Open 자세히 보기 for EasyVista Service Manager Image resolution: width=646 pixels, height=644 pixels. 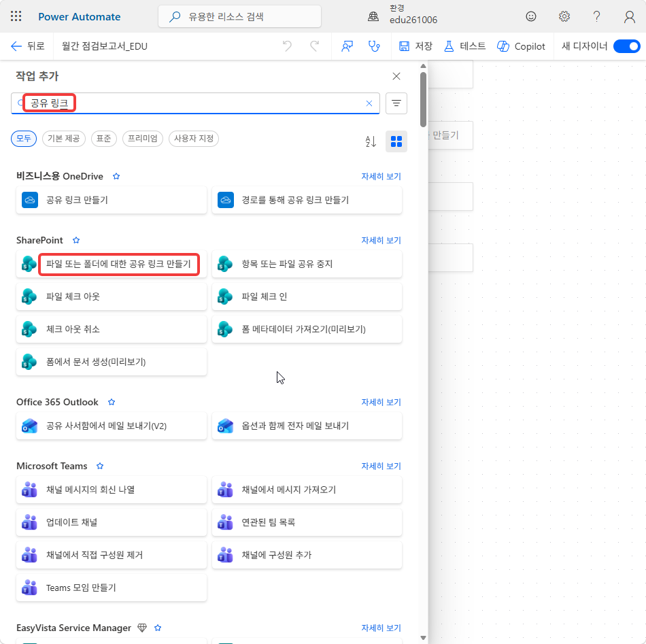381,628
